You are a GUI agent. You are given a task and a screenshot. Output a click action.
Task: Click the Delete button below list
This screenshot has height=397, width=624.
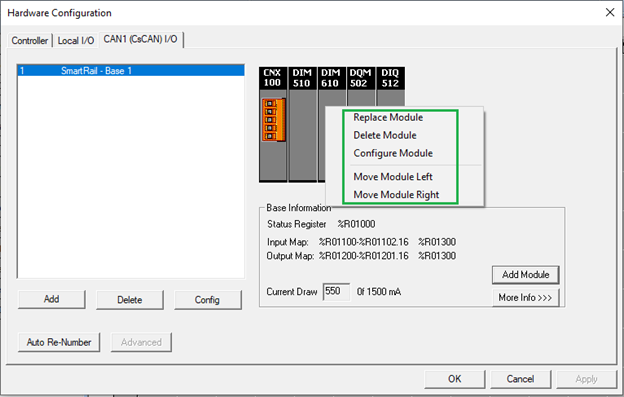click(130, 300)
